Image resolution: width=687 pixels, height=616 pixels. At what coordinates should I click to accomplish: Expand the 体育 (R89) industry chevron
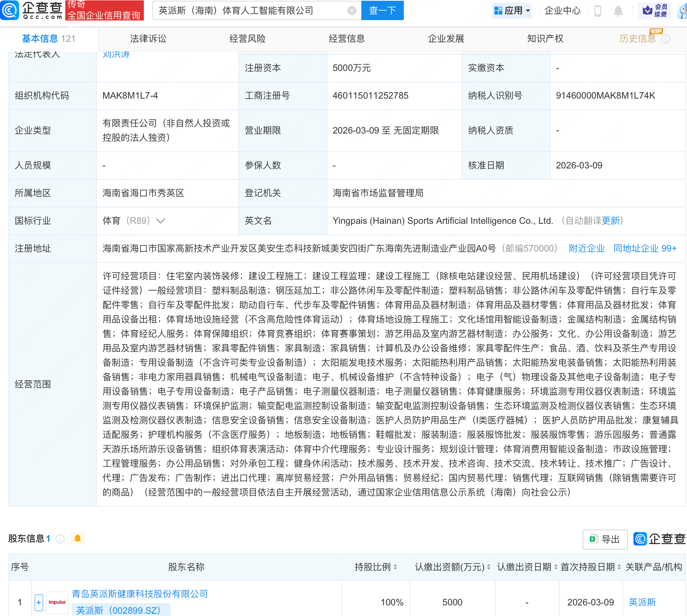click(161, 221)
